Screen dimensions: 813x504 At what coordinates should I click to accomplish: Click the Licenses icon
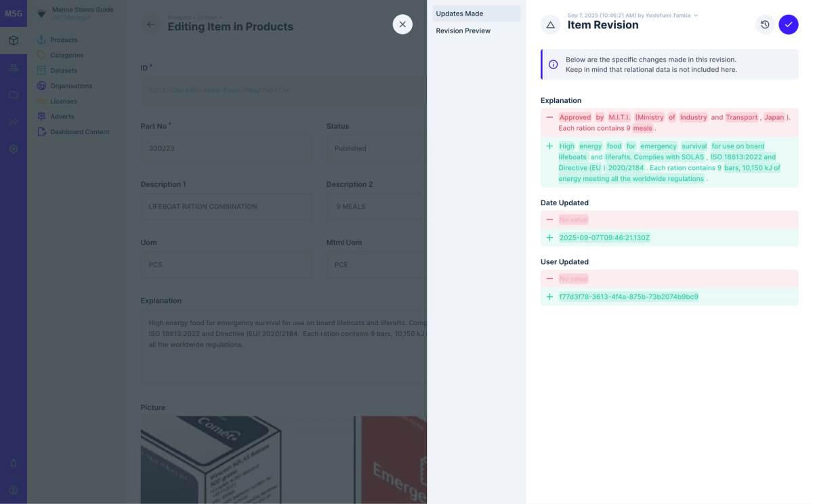coord(41,101)
